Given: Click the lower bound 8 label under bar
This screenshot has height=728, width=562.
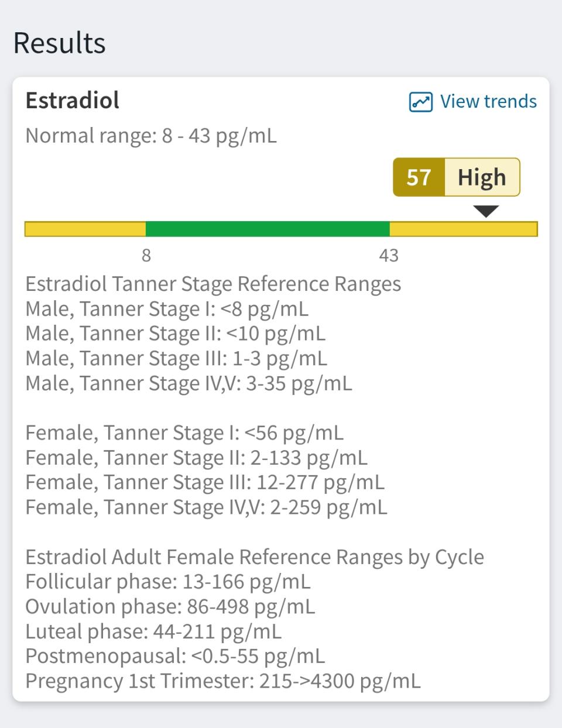Looking at the screenshot, I should 146,255.
